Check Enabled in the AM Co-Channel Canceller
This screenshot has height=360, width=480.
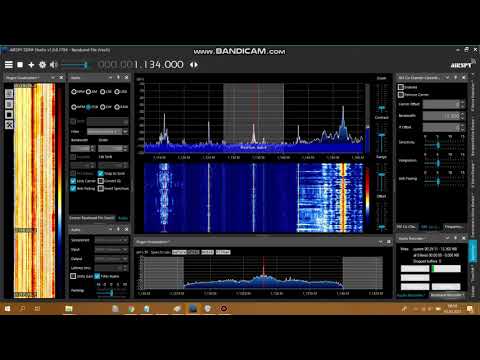401,87
